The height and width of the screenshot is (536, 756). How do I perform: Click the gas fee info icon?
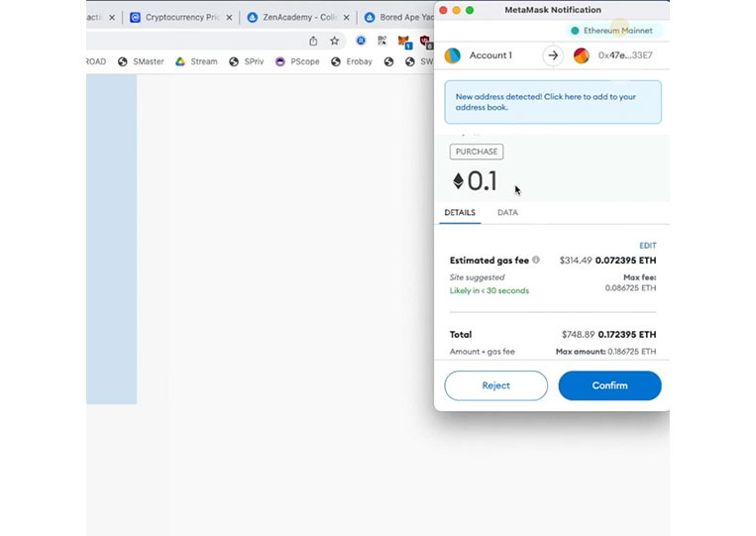tap(536, 260)
